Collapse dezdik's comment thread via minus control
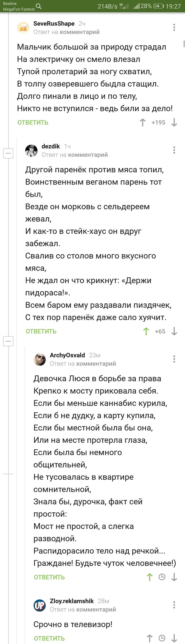 (8, 341)
